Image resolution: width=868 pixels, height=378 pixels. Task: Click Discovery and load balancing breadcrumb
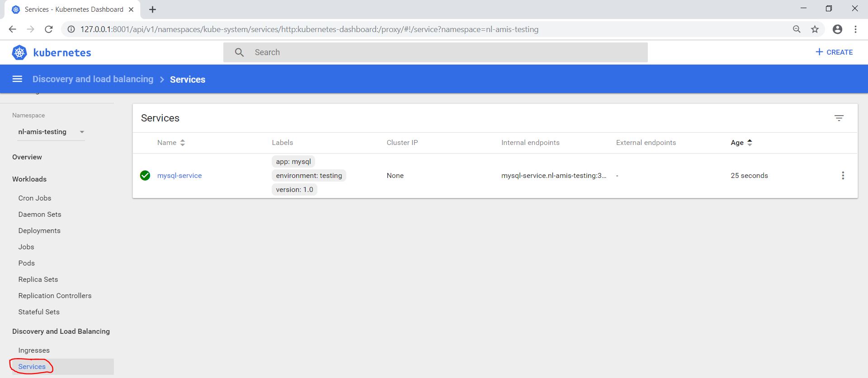(93, 79)
